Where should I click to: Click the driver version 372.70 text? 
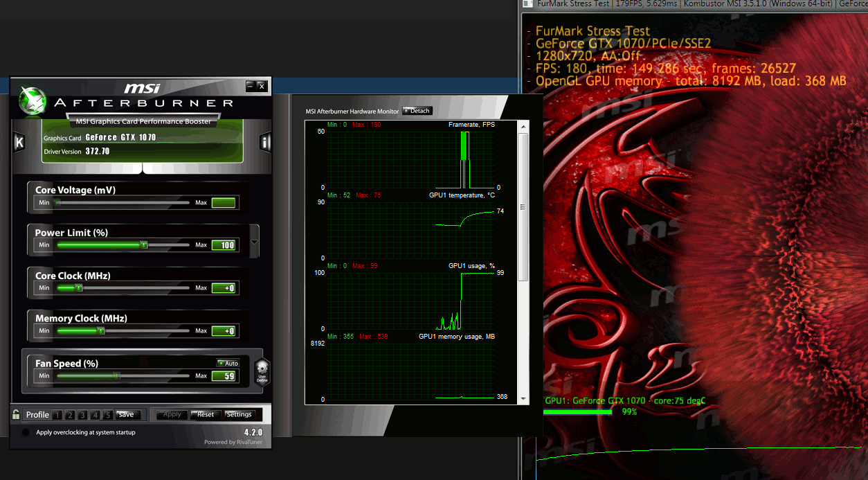pos(98,151)
